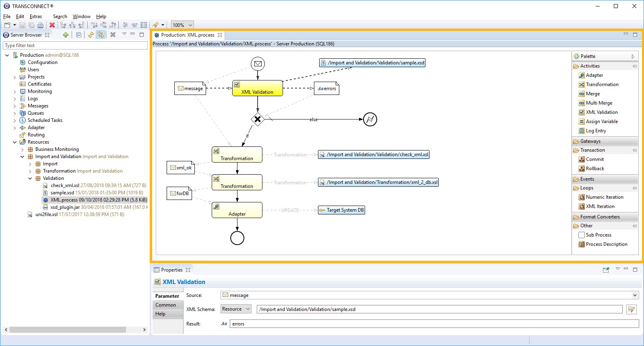This screenshot has width=644, height=346.
Task: Expand the Gateways palette drawer
Action: 605,141
